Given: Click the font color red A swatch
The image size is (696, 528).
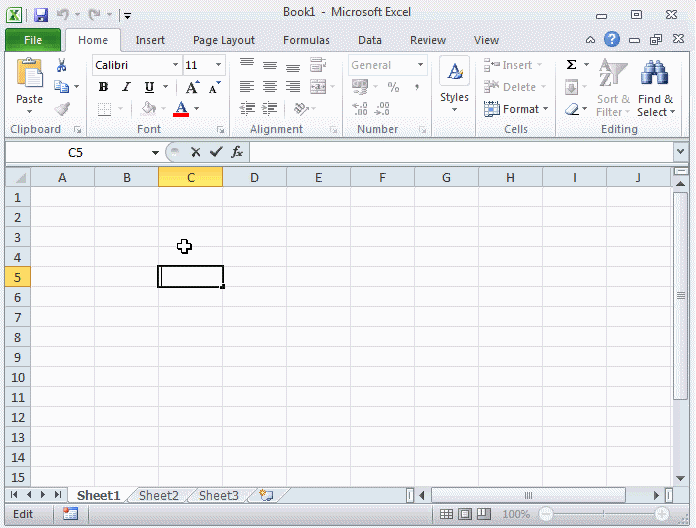Looking at the screenshot, I should (181, 109).
